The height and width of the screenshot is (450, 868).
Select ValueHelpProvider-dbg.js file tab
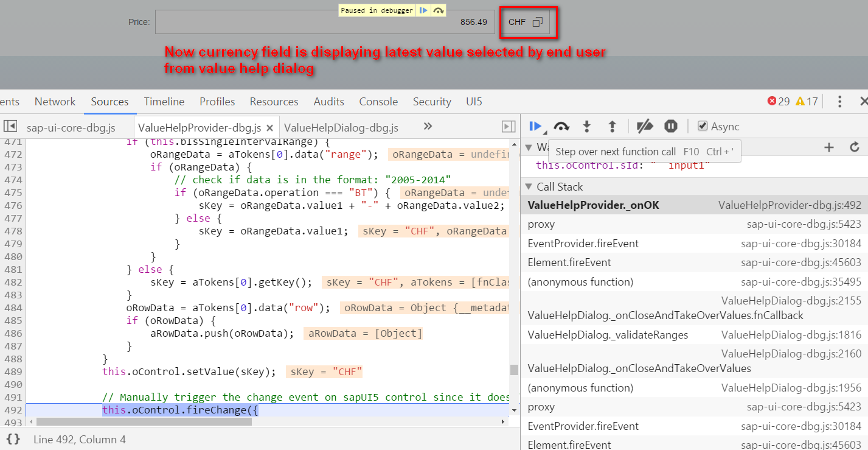coord(200,127)
